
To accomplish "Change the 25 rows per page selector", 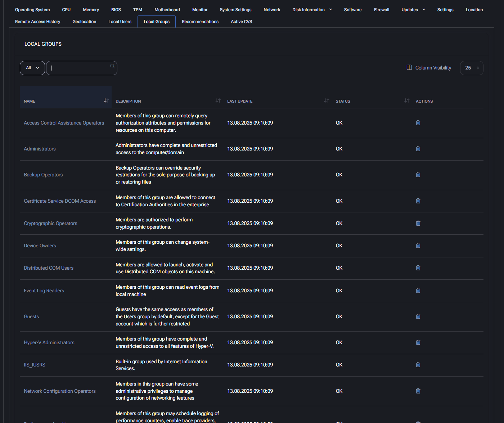I will (472, 68).
